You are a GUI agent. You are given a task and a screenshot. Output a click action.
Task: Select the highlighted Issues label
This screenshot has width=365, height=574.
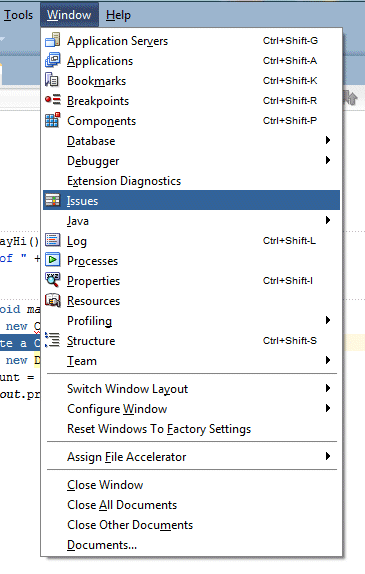(x=82, y=201)
